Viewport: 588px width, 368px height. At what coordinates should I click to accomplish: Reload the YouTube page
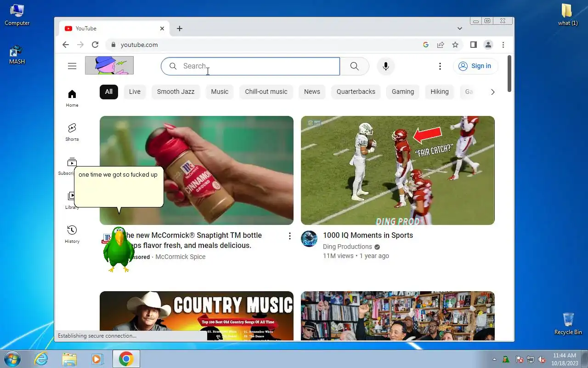(x=95, y=45)
